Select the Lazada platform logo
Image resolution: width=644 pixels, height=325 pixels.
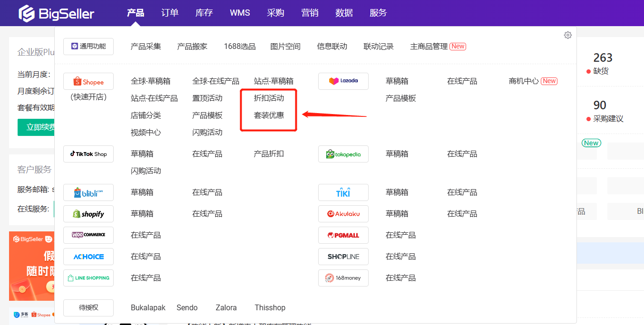click(343, 81)
